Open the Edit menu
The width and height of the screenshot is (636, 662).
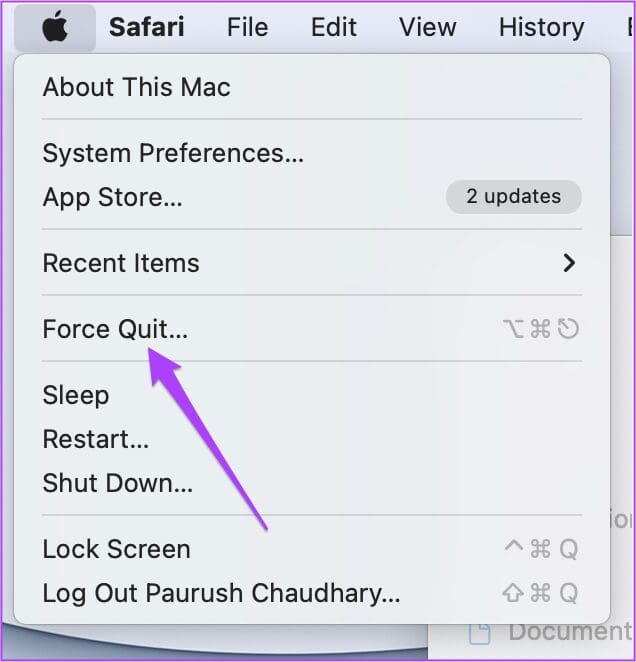click(x=334, y=28)
